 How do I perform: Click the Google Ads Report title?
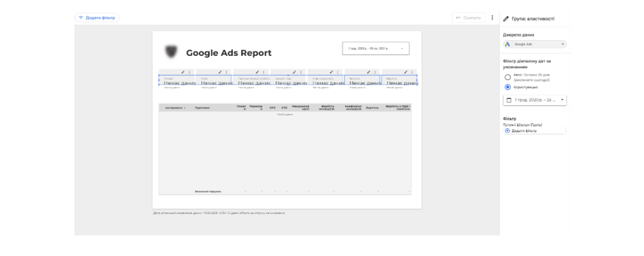(x=229, y=53)
